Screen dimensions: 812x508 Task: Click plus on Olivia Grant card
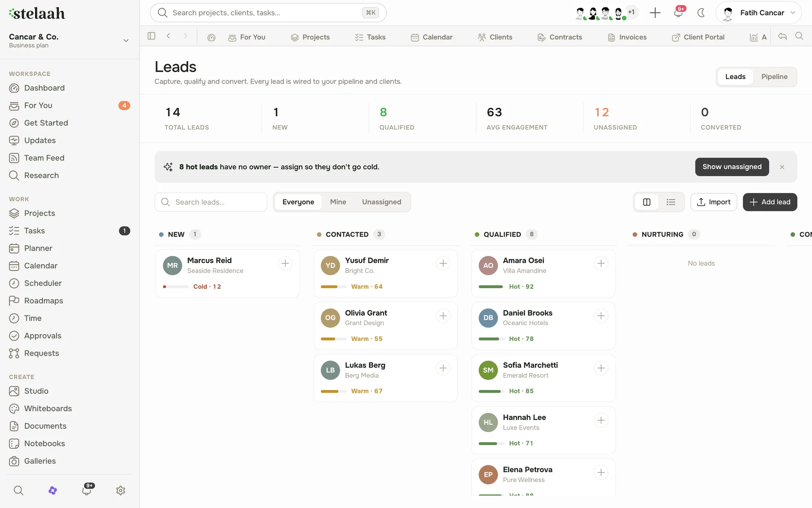pos(443,316)
